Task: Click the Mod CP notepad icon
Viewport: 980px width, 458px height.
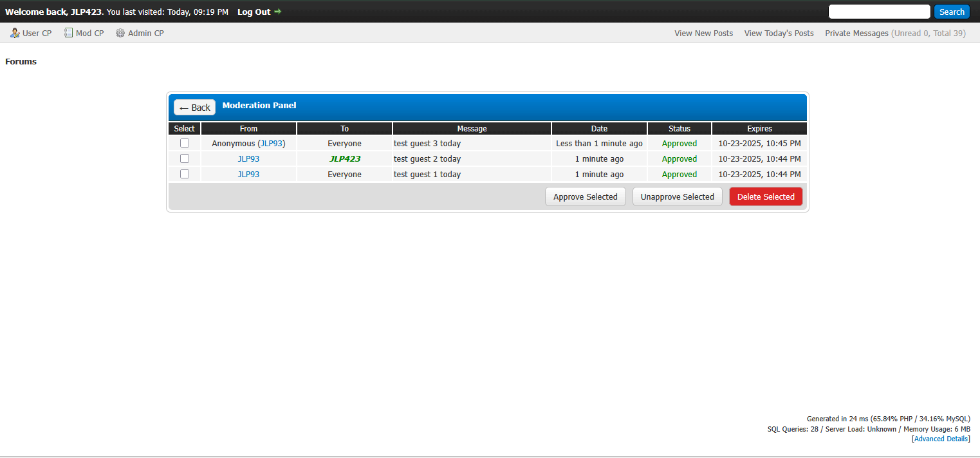Action: [68, 33]
